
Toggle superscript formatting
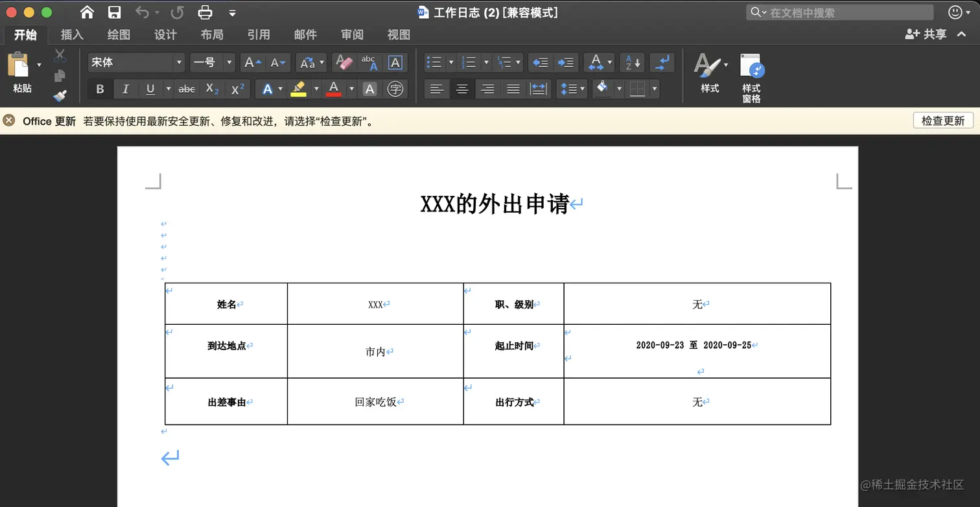point(237,89)
